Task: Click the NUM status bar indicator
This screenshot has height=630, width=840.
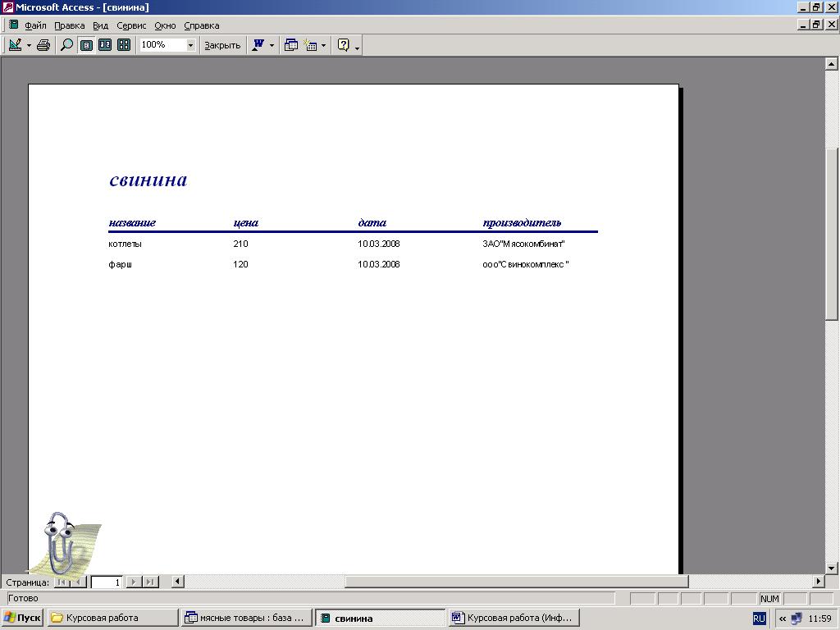Action: coord(769,598)
